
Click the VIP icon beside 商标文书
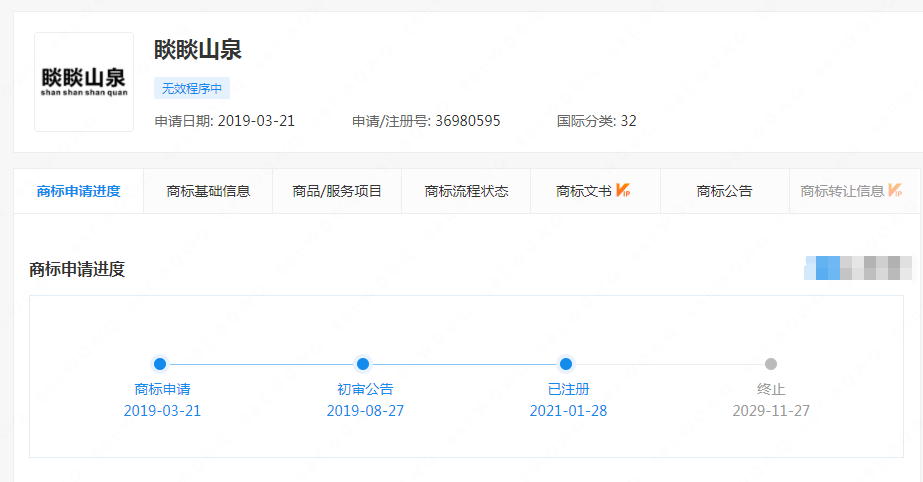[x=623, y=190]
